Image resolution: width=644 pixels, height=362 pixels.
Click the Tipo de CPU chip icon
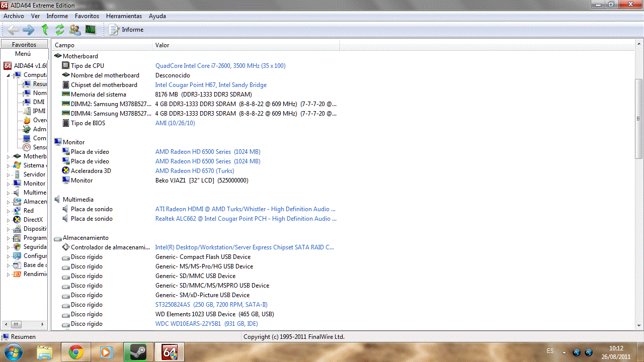(65, 66)
